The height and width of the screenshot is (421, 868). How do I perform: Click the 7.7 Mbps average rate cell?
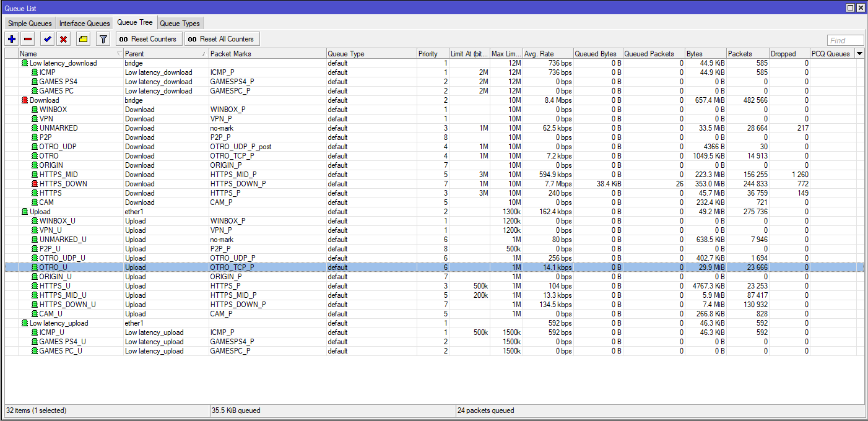pos(548,184)
